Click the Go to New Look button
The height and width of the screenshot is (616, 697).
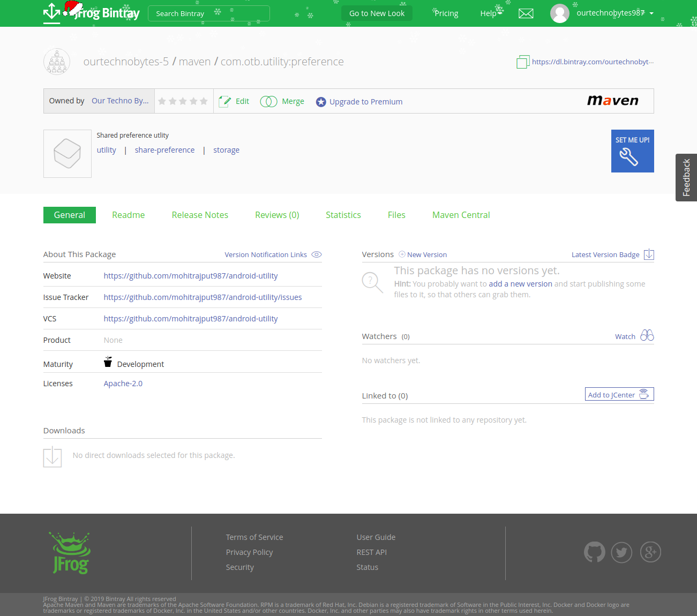coord(377,13)
